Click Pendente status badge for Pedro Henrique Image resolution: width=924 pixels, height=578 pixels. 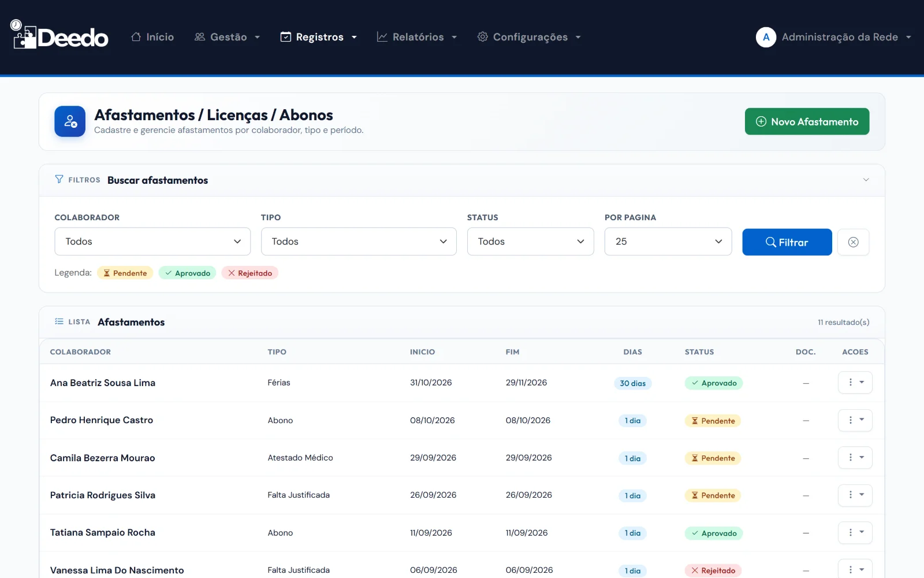point(713,421)
